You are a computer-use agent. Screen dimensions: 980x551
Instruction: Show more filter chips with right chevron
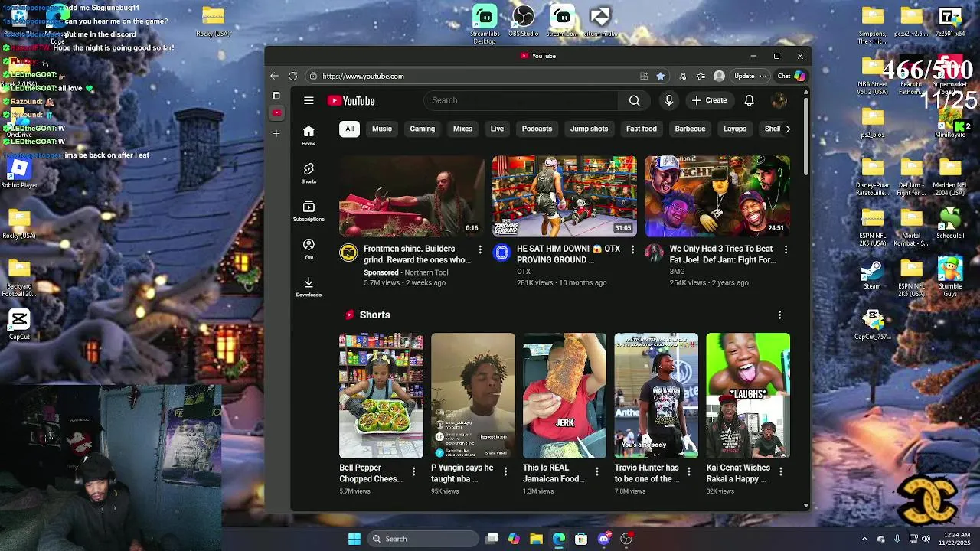point(788,129)
